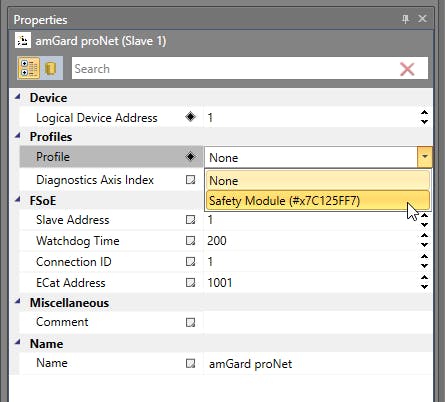Increase ECat Address value

point(424,278)
